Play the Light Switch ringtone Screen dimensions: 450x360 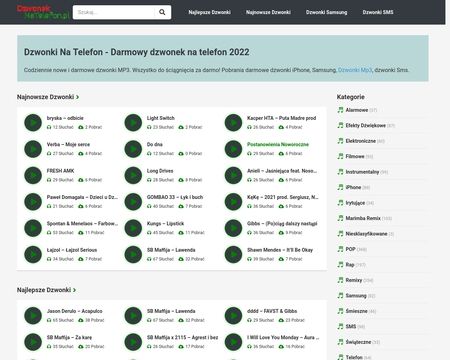tap(133, 123)
